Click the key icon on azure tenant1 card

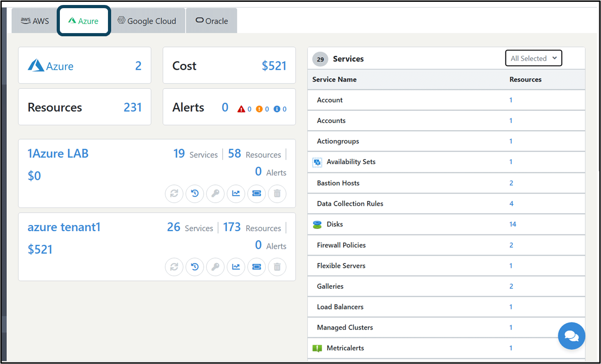[x=215, y=267]
